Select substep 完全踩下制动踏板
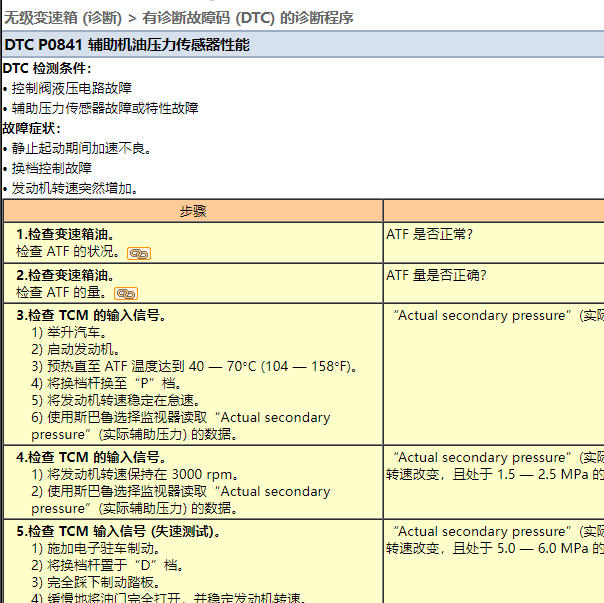Viewport: 604px width, 603px height. coord(95,582)
